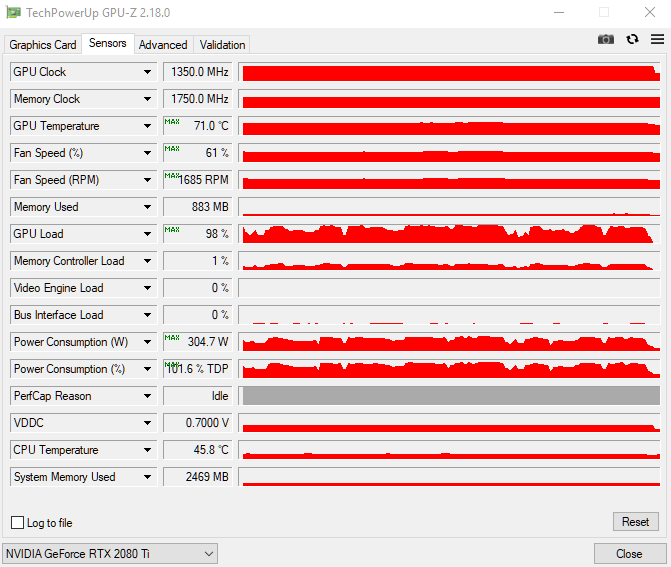Open the Validation tab

[x=222, y=45]
